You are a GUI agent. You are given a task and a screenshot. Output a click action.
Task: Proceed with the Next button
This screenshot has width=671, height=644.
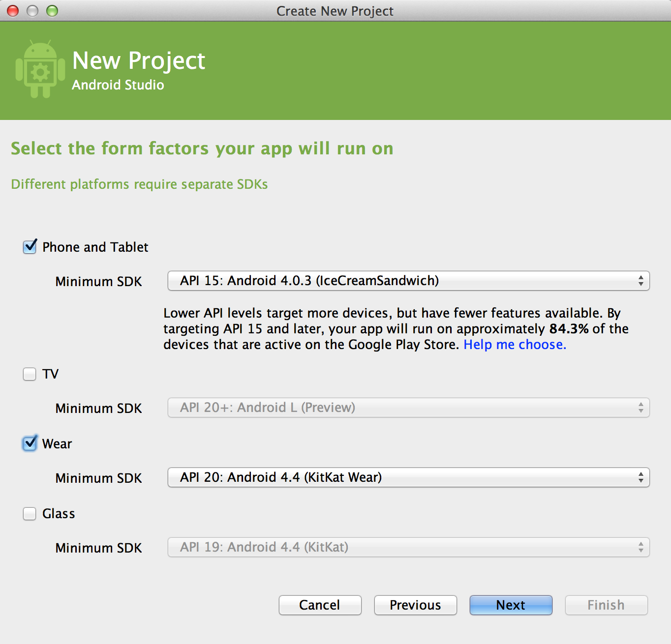tap(511, 605)
